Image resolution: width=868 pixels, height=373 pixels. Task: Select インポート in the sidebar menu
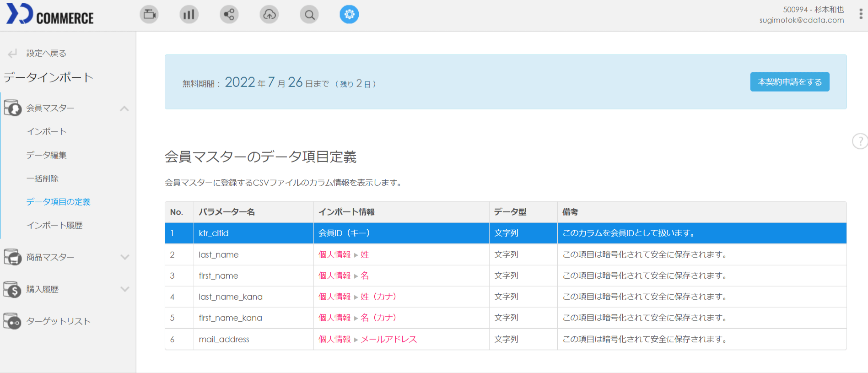point(47,132)
